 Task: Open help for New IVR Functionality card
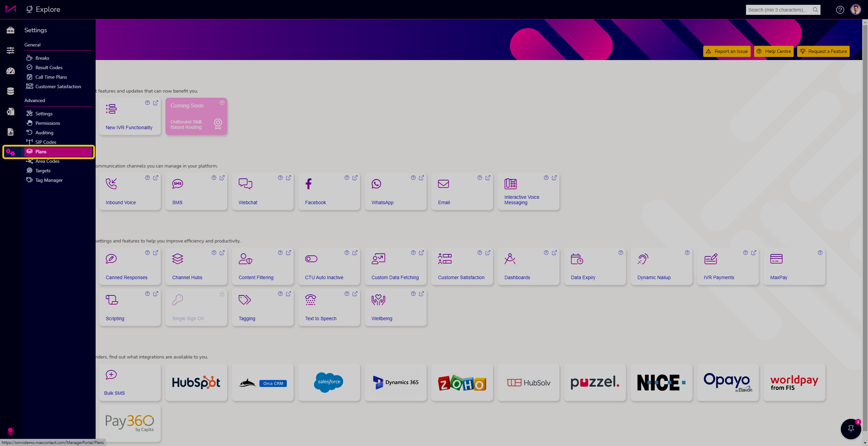click(147, 103)
